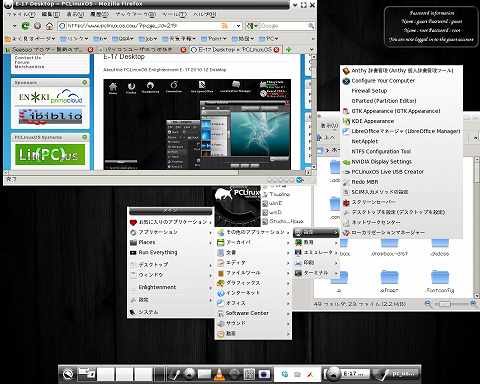Open the address bar history dropdown
Screen dimensions: 480x384
pos(238,26)
